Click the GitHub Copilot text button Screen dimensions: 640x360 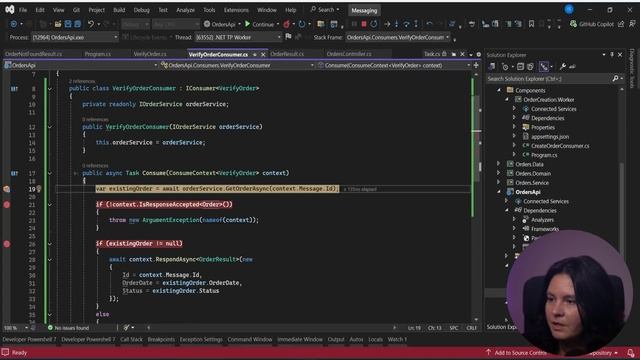(596, 24)
